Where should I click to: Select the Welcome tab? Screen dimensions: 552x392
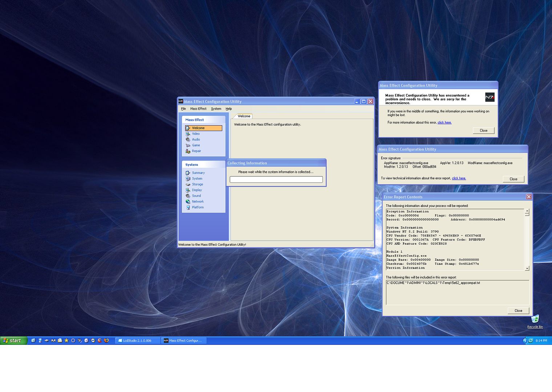244,116
